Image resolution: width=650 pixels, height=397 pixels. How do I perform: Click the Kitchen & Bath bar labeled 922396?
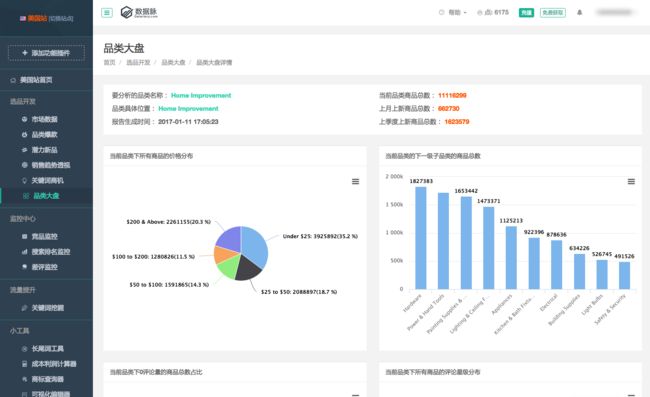coord(534,263)
